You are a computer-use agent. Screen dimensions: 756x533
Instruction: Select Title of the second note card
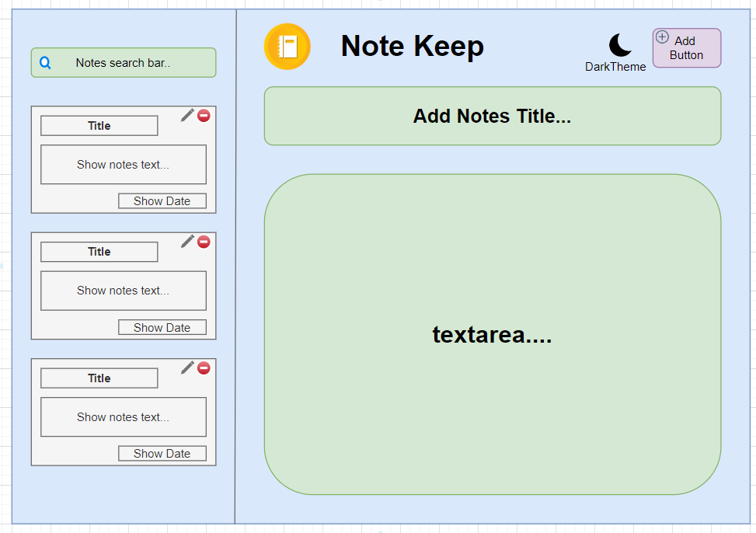pyautogui.click(x=99, y=252)
